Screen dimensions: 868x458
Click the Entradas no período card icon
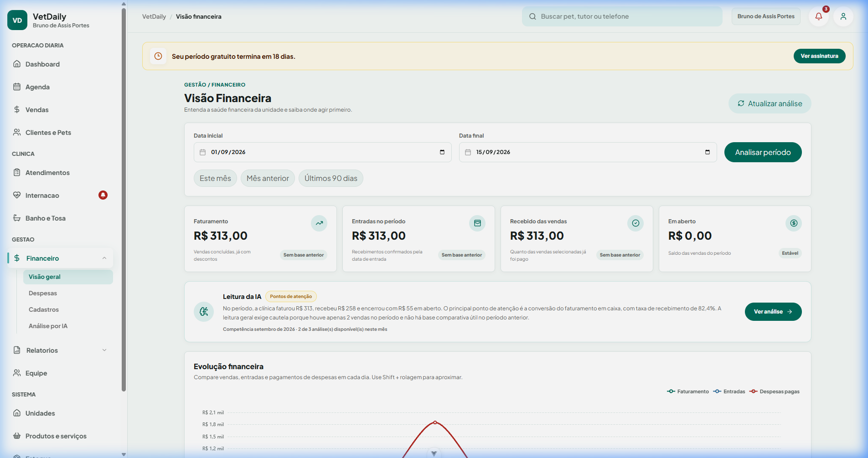[477, 223]
